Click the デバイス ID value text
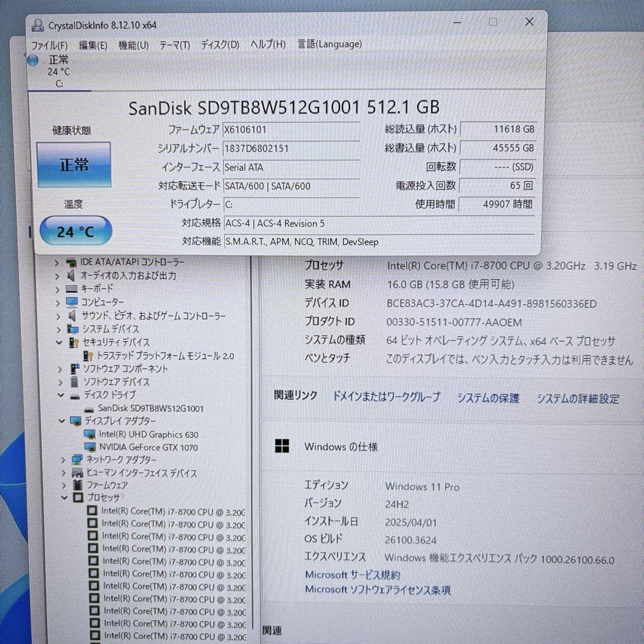 pos(491,304)
